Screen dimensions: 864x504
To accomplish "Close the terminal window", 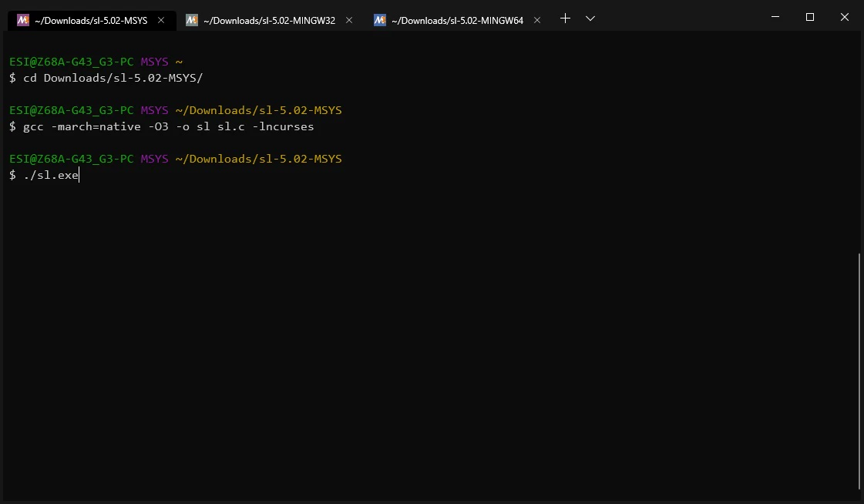I will [844, 17].
